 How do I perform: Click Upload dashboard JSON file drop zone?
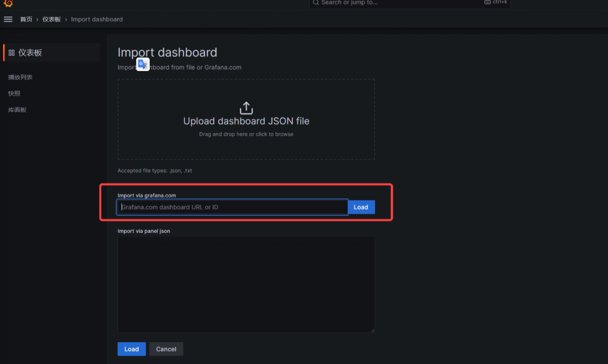point(246,119)
